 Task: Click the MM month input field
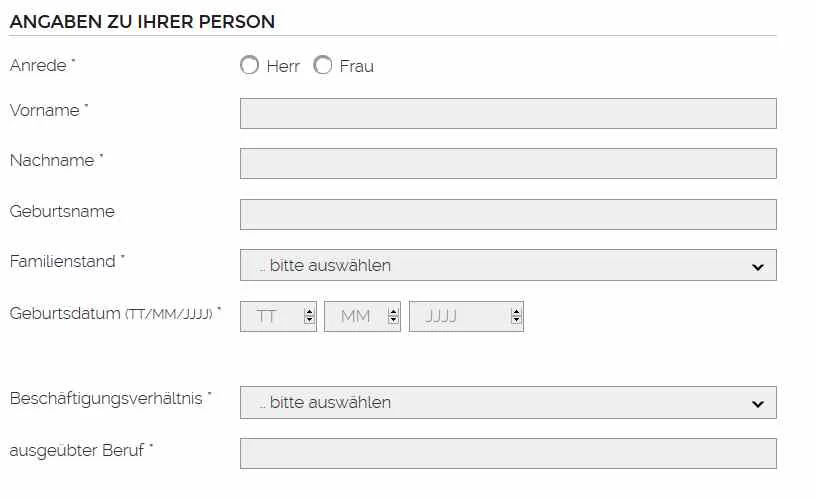pos(362,316)
